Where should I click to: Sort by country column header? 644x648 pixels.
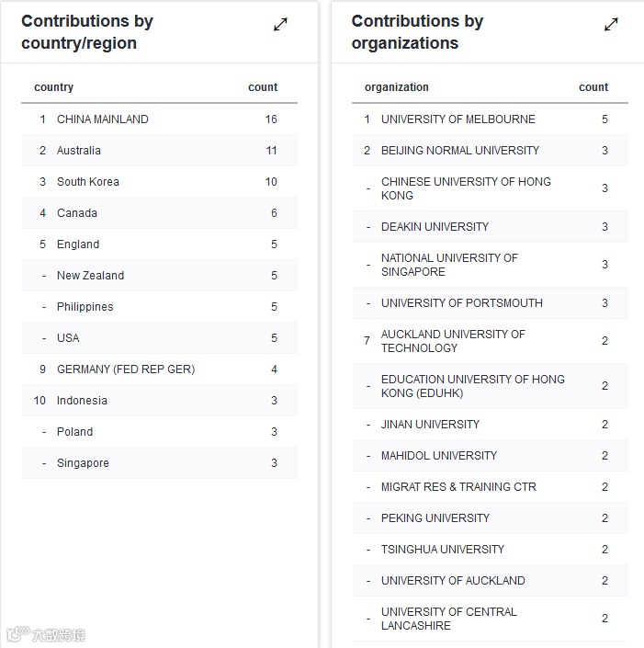53,87
